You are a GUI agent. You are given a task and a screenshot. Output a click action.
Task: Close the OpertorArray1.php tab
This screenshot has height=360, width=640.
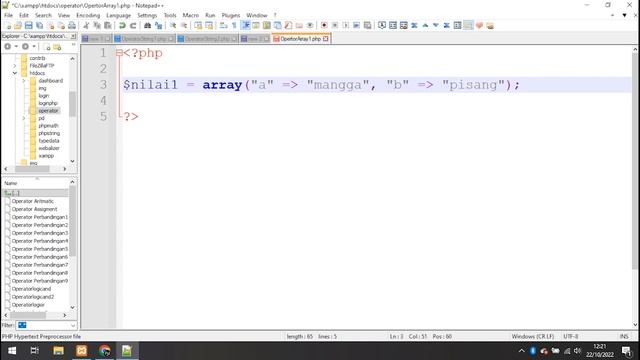point(326,39)
